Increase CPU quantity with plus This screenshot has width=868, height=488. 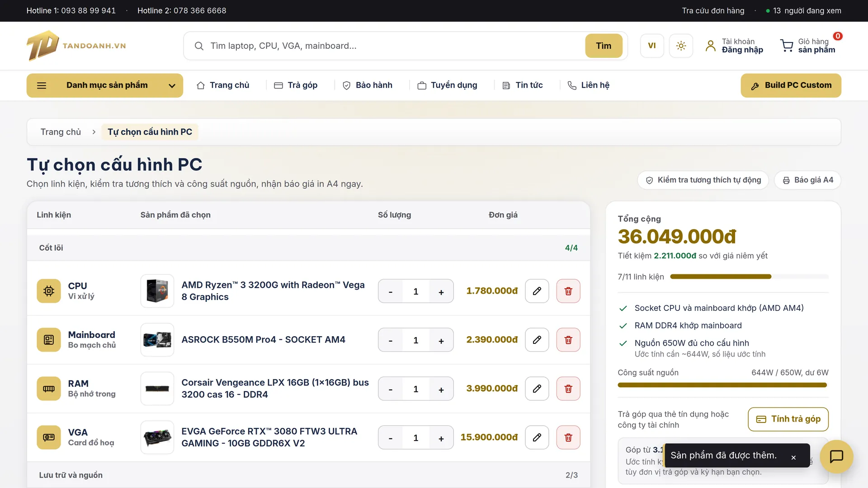[x=441, y=292]
